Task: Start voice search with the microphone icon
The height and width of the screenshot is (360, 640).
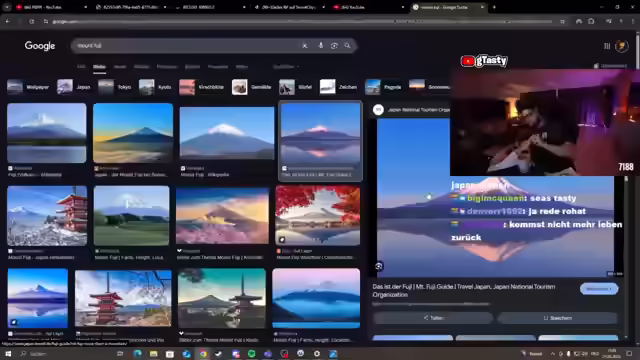Action: [320, 46]
